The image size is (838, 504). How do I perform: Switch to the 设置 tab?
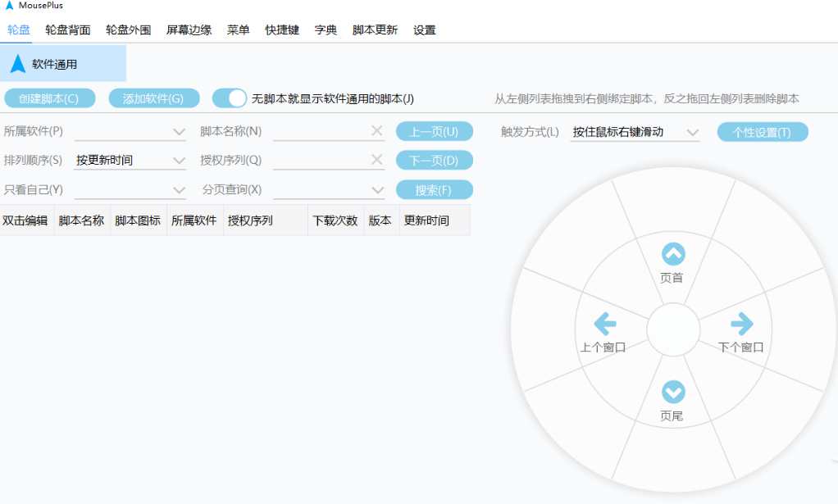click(x=424, y=29)
